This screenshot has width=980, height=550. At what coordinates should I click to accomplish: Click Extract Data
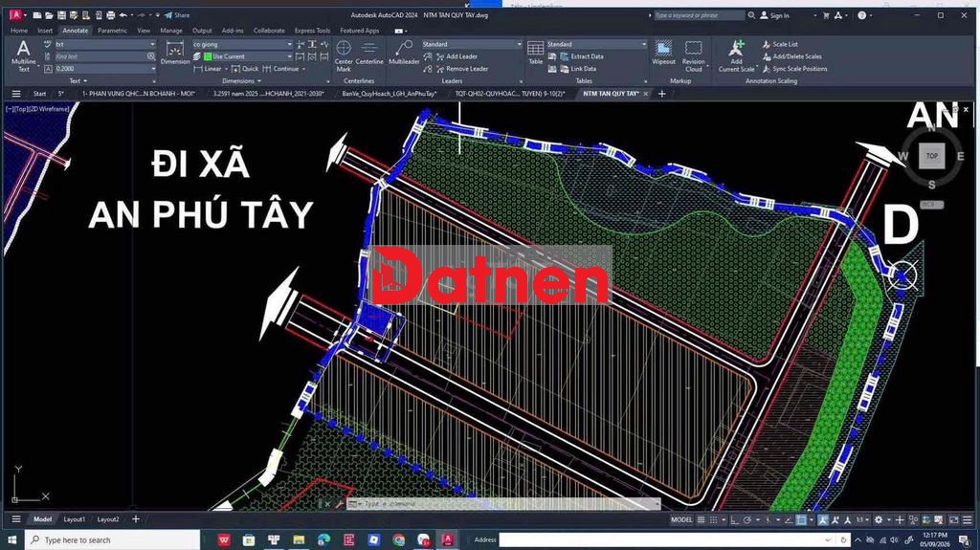pos(581,56)
